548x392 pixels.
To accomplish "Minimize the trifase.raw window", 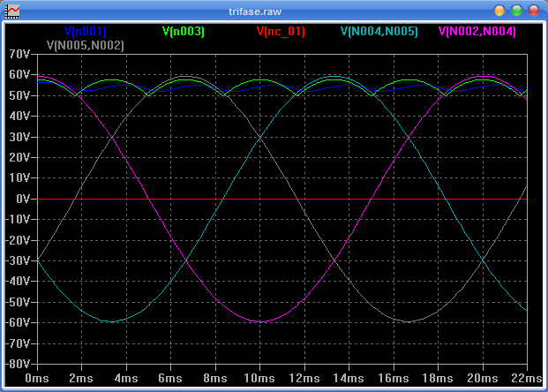I will (499, 11).
